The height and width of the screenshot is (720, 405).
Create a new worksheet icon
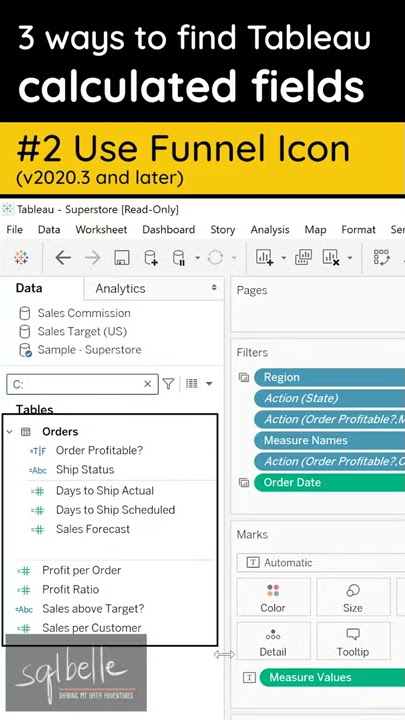[264, 257]
